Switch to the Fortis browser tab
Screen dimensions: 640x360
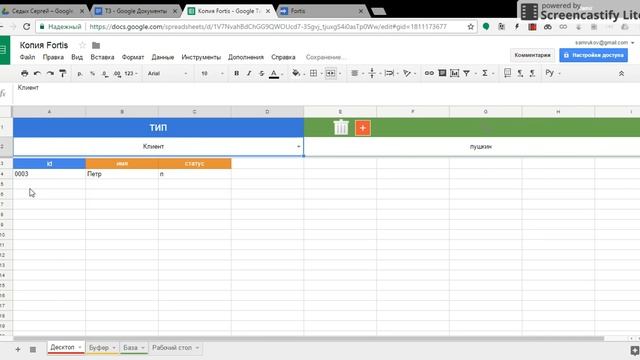[322, 11]
